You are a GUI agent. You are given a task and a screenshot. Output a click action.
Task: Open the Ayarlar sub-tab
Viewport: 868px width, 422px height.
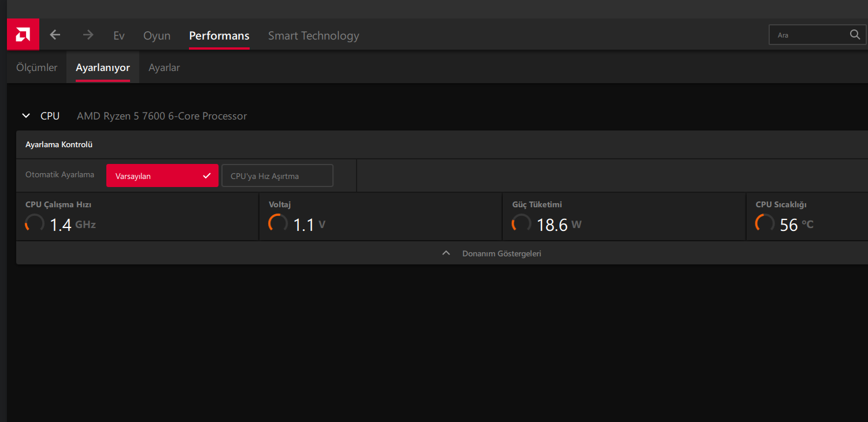164,68
